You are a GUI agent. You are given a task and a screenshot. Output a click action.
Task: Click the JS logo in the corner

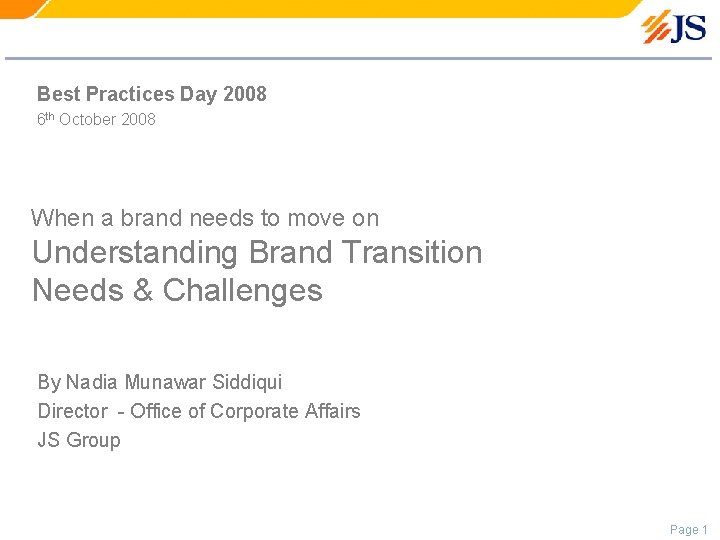click(674, 28)
